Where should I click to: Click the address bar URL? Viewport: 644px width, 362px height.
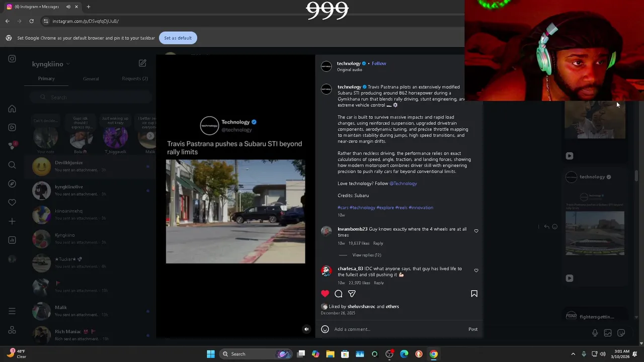click(x=86, y=21)
